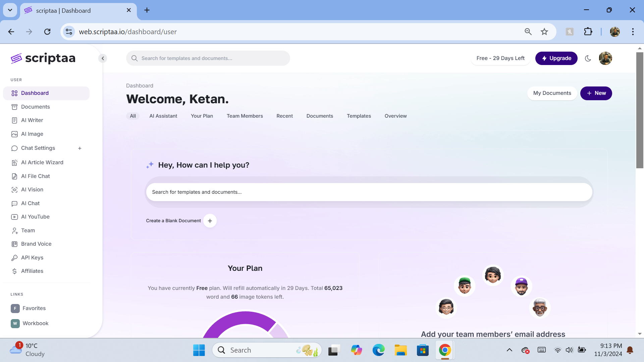Switch to the Team Members tab
The image size is (644, 362).
pyautogui.click(x=245, y=116)
